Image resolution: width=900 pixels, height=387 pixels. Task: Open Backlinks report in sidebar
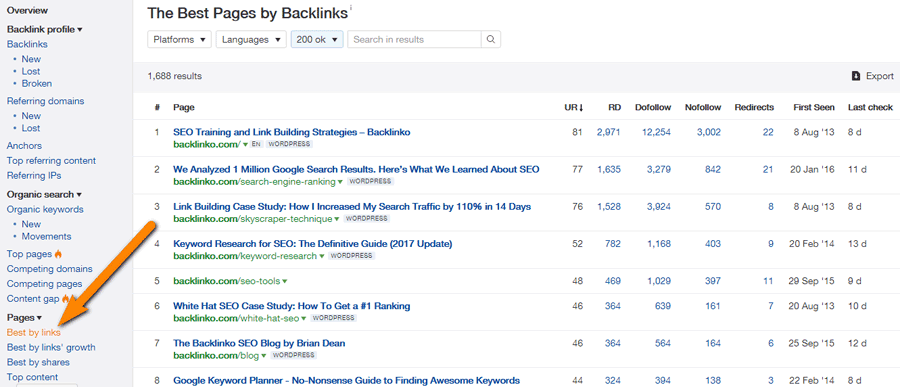tap(27, 44)
